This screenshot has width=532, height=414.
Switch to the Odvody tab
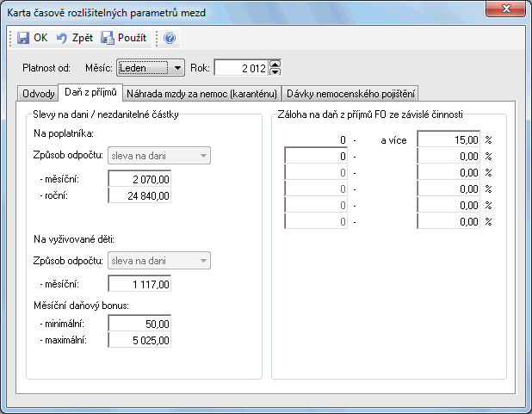click(37, 93)
